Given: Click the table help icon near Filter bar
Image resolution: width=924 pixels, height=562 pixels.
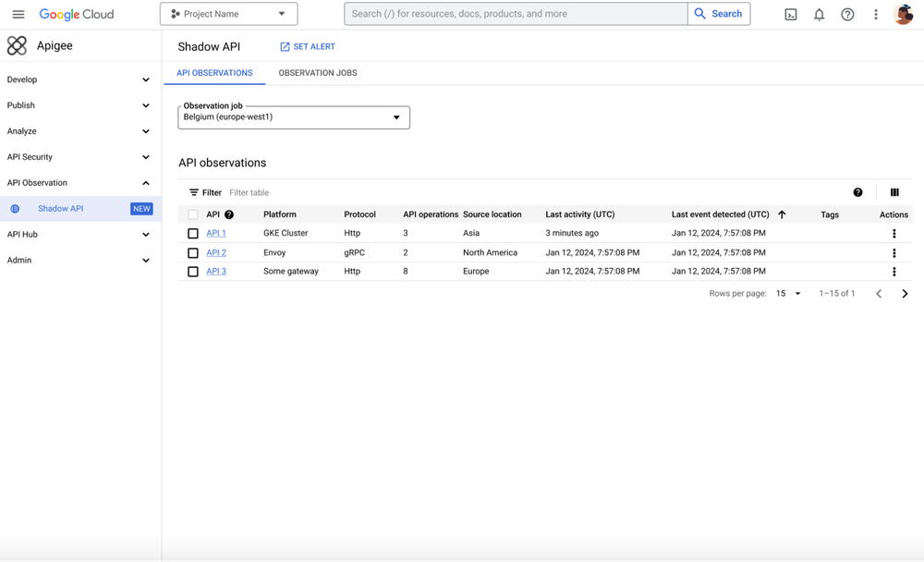Looking at the screenshot, I should click(x=858, y=192).
